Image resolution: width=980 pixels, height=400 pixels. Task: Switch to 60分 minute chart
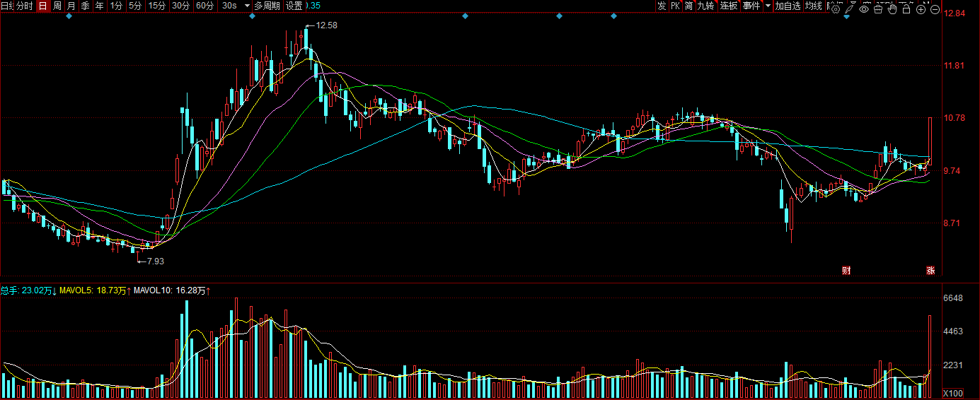(x=205, y=6)
